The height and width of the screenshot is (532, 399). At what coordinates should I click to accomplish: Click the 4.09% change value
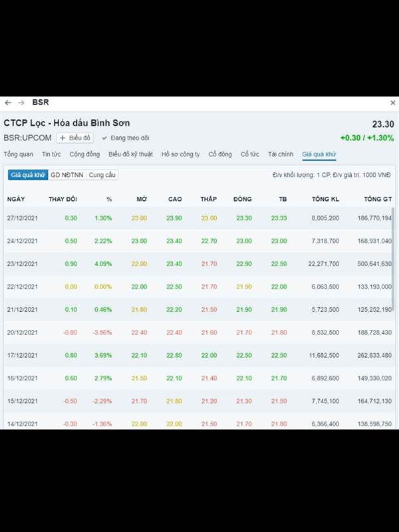pos(103,264)
